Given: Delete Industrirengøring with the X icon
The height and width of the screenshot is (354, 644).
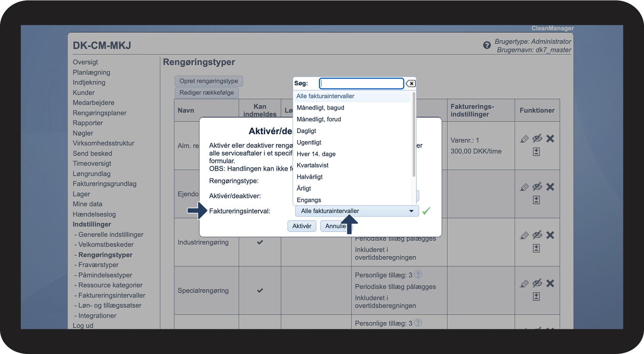Looking at the screenshot, I should click(x=550, y=235).
